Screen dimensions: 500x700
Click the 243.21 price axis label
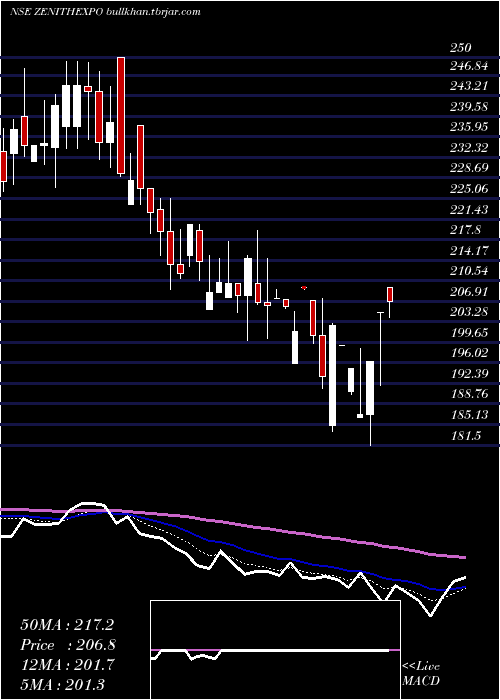pyautogui.click(x=469, y=86)
